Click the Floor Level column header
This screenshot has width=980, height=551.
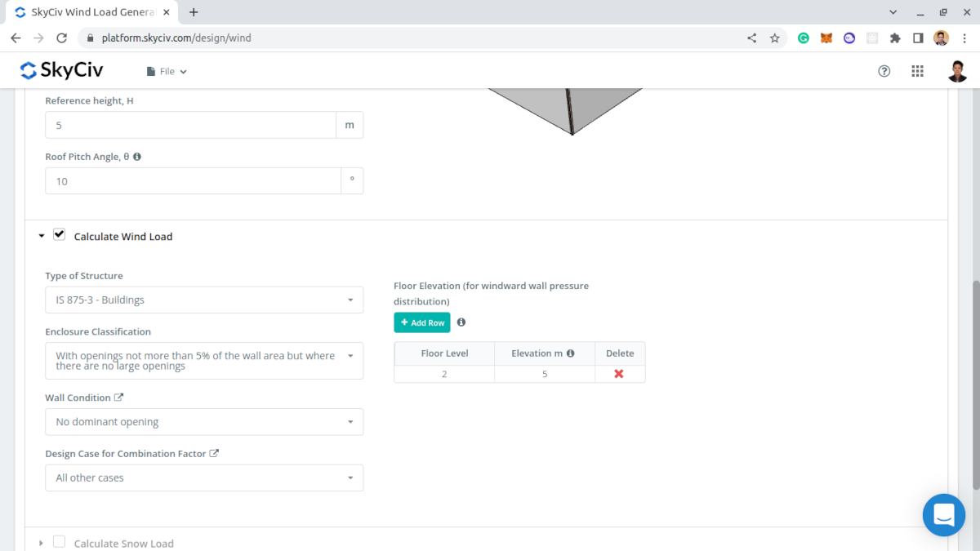[x=444, y=353]
